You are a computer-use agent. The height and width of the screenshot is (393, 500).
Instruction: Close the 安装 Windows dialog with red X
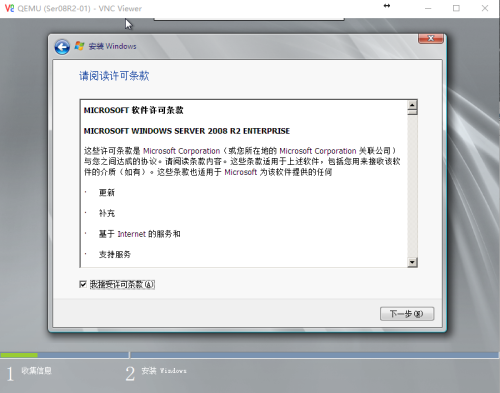coord(431,39)
